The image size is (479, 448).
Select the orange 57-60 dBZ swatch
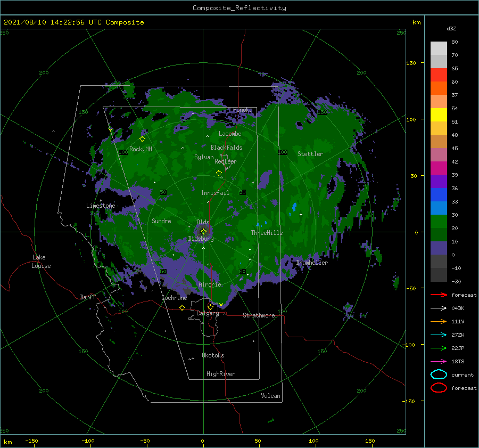pyautogui.click(x=439, y=88)
